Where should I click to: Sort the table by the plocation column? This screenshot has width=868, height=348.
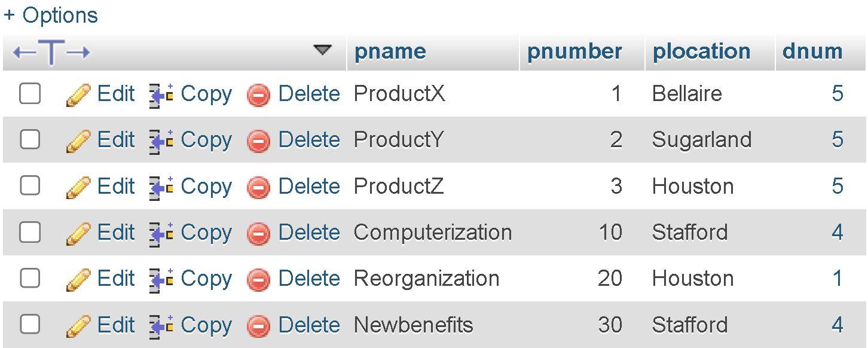(701, 51)
